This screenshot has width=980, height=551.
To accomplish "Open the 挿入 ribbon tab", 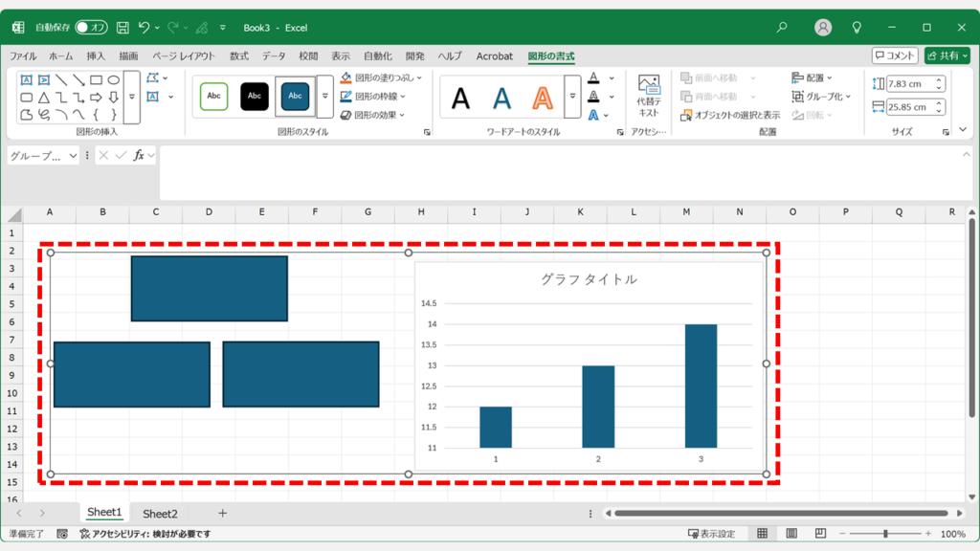I will [96, 56].
